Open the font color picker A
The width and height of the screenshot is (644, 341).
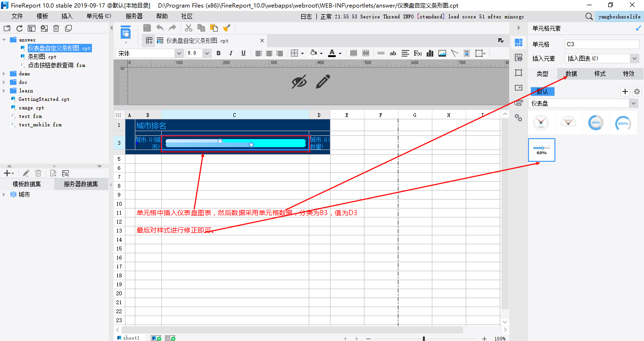[x=332, y=53]
